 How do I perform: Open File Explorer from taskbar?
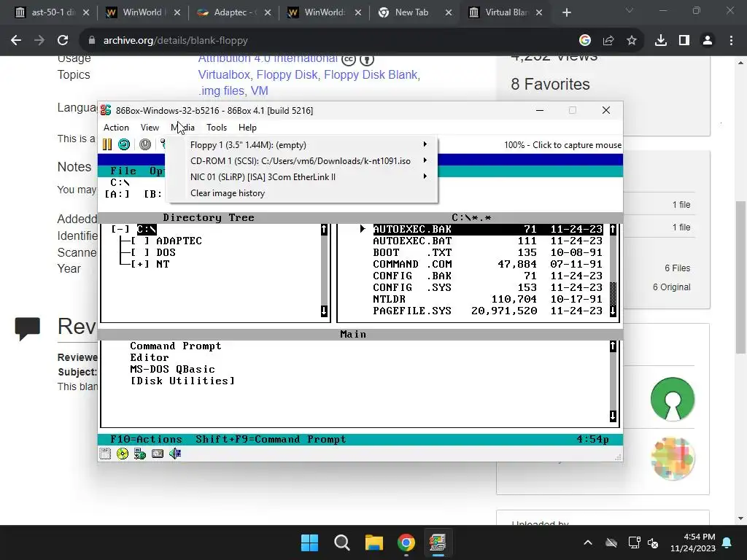374,542
